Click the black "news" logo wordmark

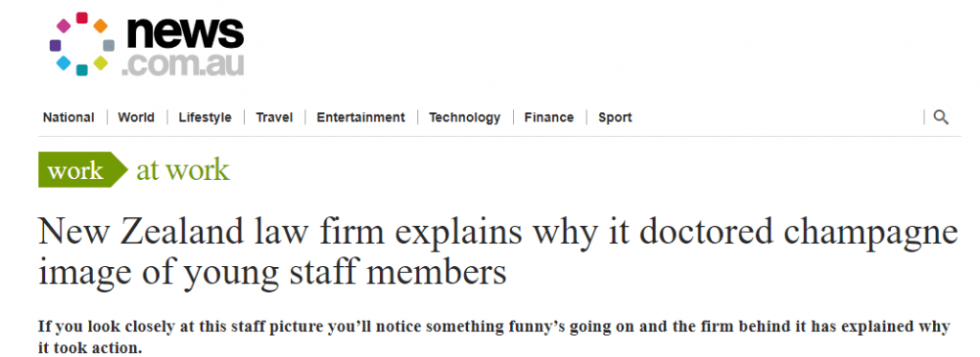185,33
